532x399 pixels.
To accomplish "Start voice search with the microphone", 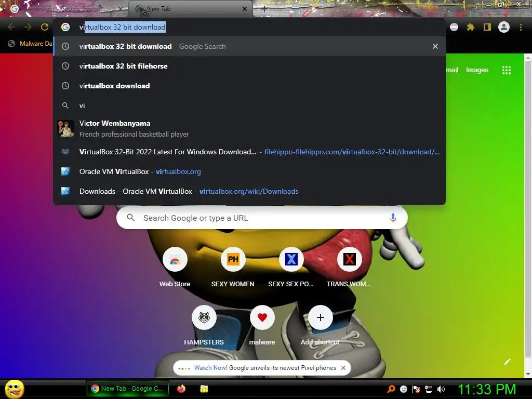I will tap(393, 218).
